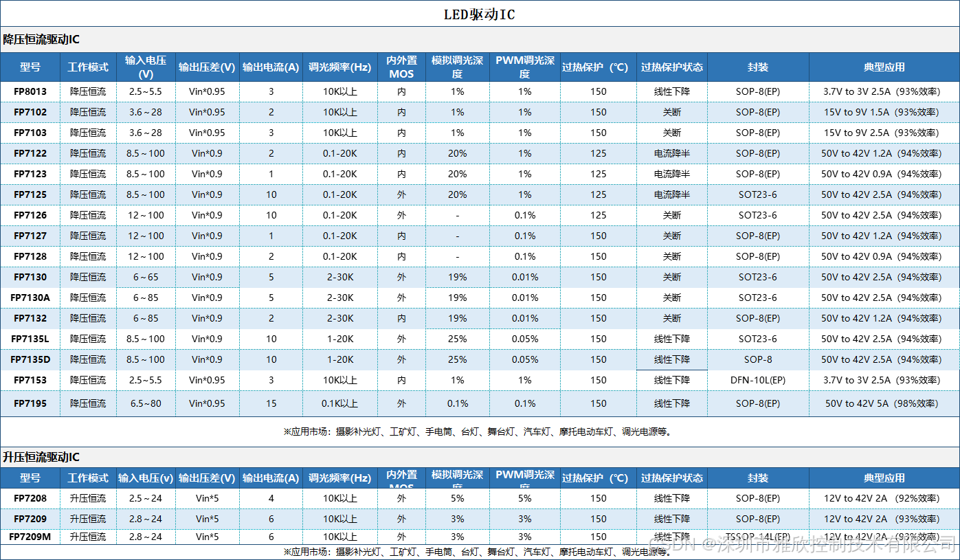Click "Vin*5" in the FP7208 row

pyautogui.click(x=207, y=498)
